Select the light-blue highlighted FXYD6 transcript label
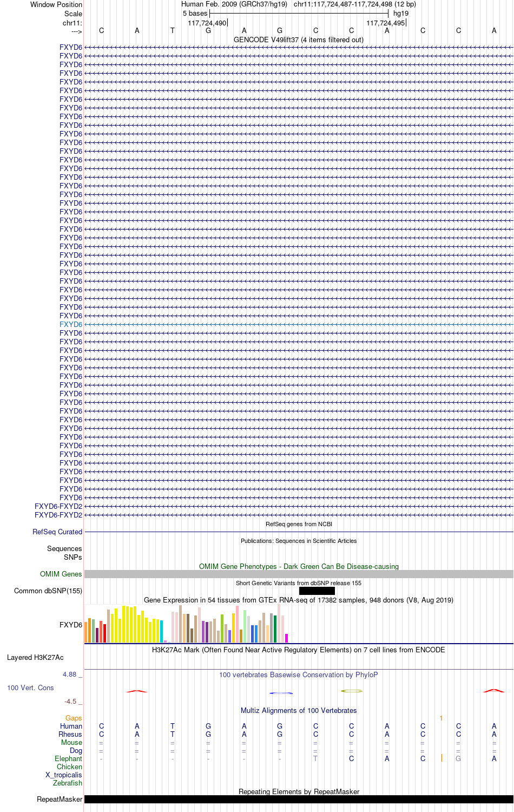 [x=71, y=324]
